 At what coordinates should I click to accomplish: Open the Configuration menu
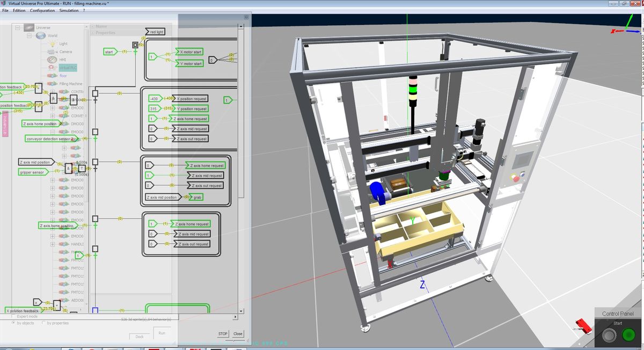[42, 11]
